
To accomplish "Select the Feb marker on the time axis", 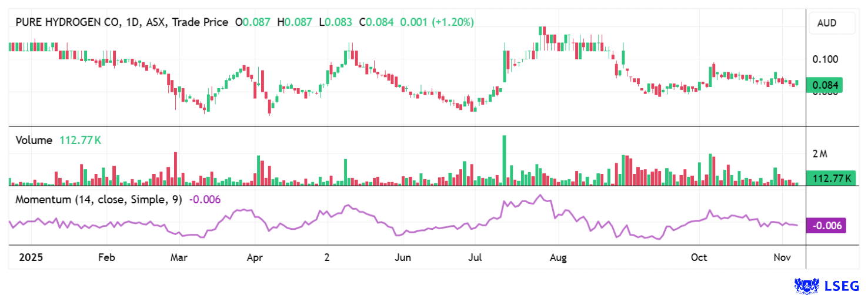I will click(106, 258).
